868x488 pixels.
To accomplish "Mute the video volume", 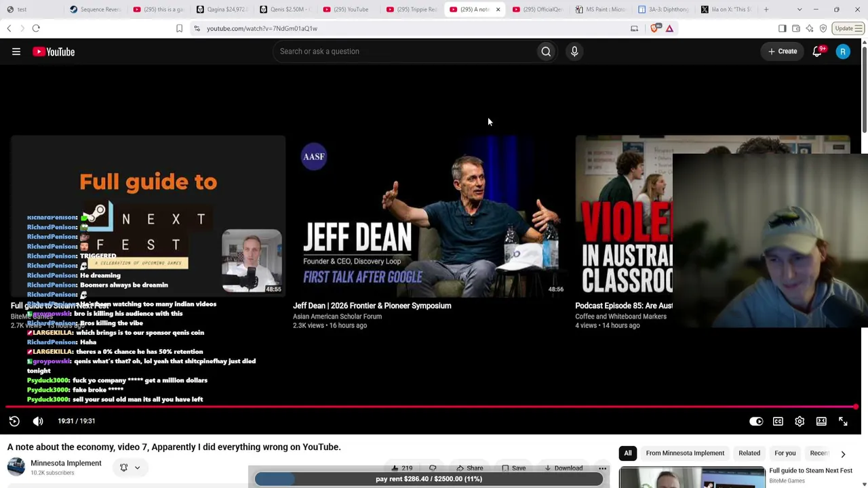I will (x=38, y=421).
